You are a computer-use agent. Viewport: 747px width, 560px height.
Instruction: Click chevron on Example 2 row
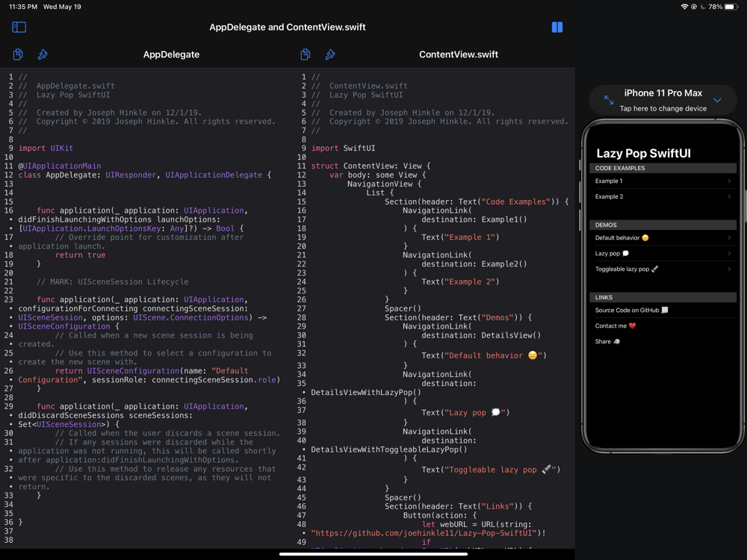(x=729, y=196)
